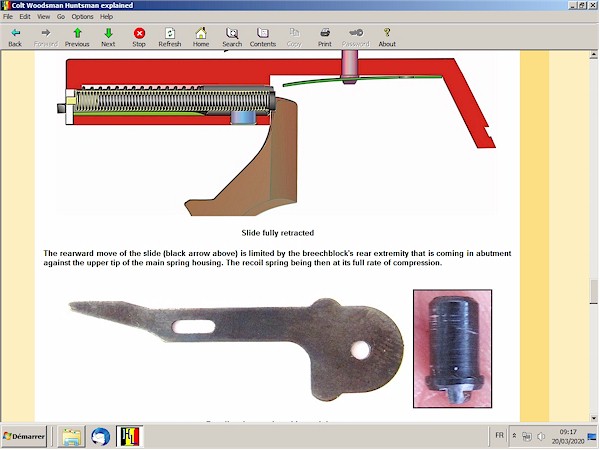This screenshot has height=450, width=600.
Task: Select the red-yellow HL taskbar app icon
Action: click(x=130, y=436)
